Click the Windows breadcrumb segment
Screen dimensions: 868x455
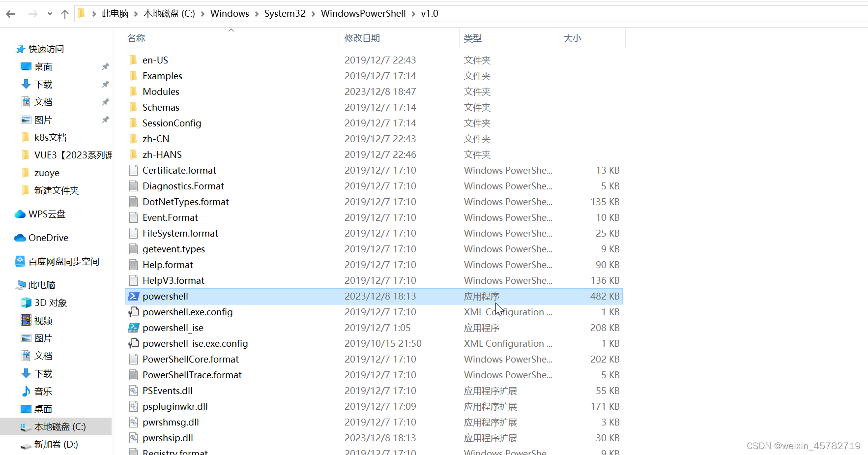tap(230, 14)
